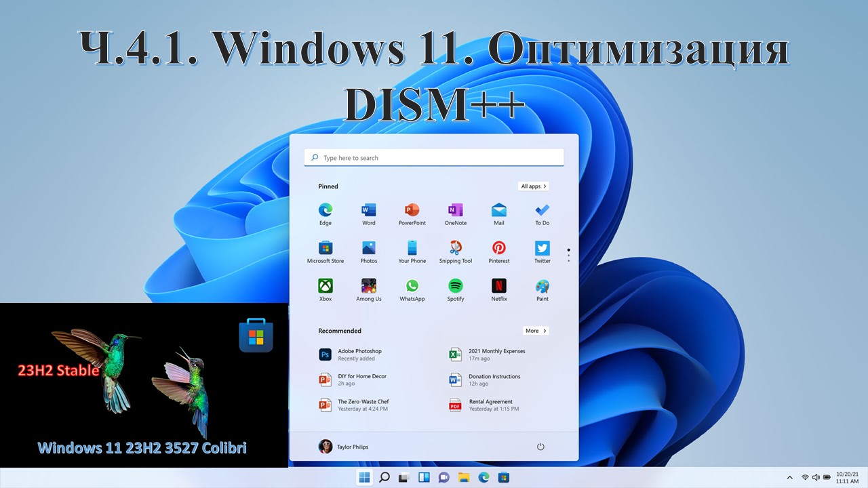Click the battery tray icon
This screenshot has height=488, width=868.
click(x=827, y=477)
